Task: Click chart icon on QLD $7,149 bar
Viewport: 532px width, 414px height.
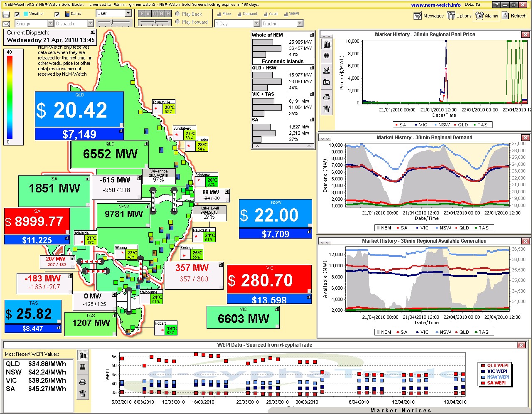Action: tap(121, 131)
